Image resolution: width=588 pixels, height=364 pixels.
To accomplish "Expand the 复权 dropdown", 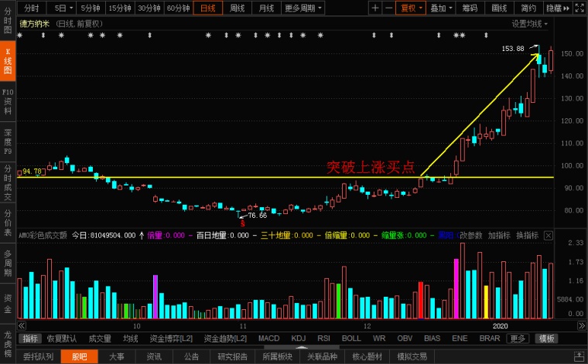I will tap(412, 9).
